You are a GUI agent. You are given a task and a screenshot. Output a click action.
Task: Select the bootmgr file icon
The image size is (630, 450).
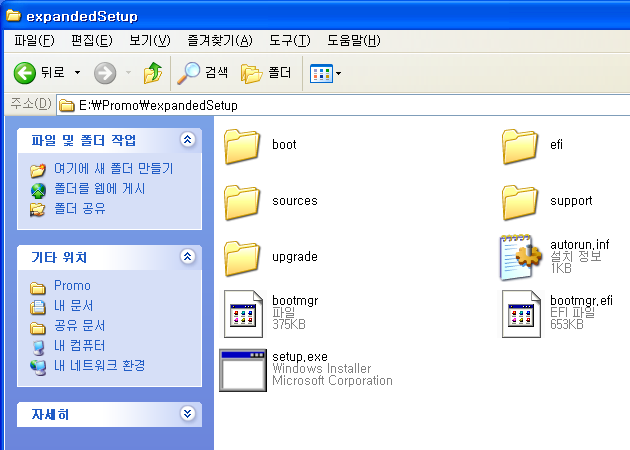243,313
